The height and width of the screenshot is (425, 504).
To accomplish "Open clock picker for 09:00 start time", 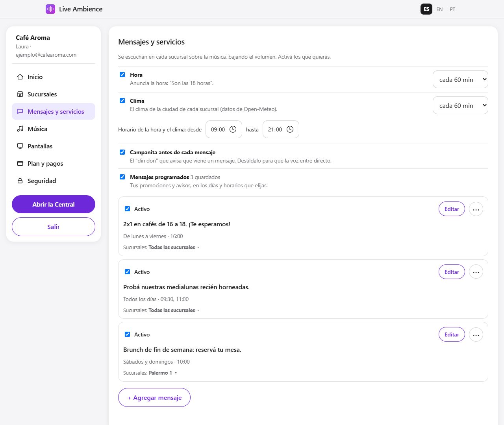I will (x=233, y=129).
